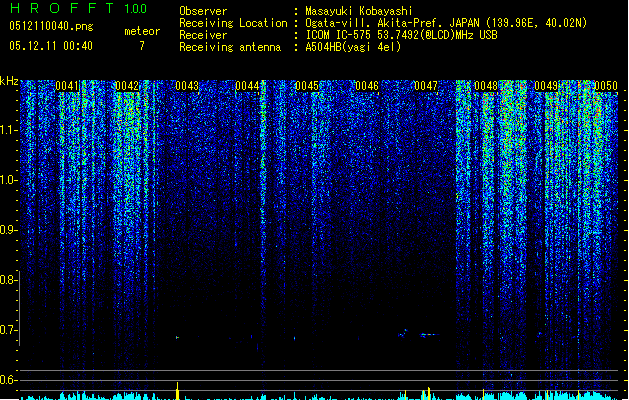Click the 0049 time marker

tap(546, 86)
